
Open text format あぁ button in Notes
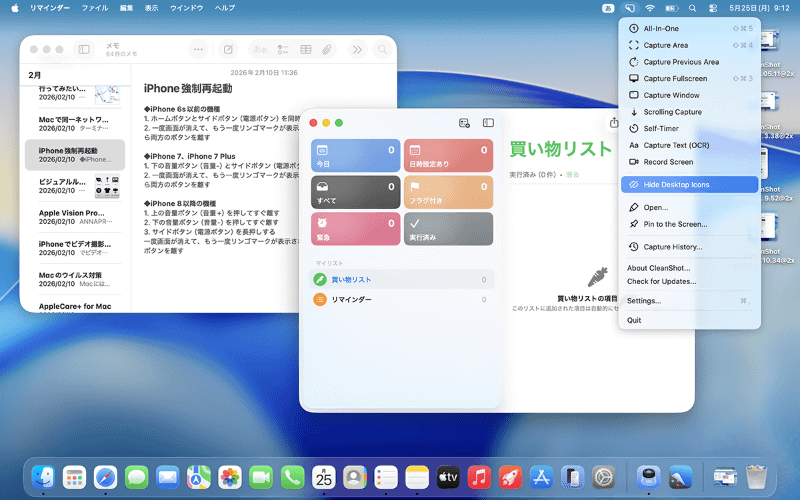point(260,49)
